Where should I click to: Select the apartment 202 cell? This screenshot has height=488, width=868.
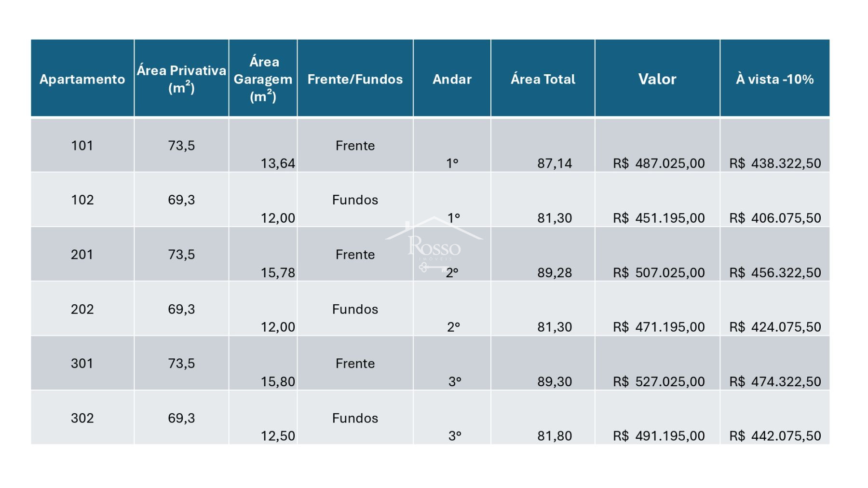coord(82,309)
